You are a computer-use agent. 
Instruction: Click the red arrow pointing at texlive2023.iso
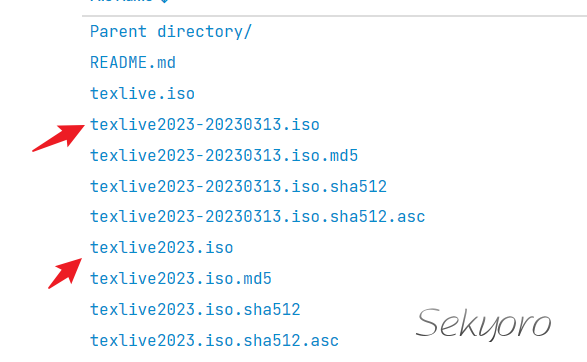click(65, 273)
